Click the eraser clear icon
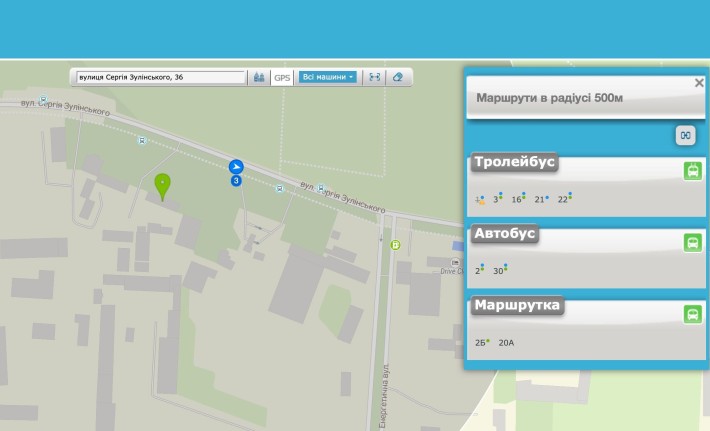 tap(398, 77)
